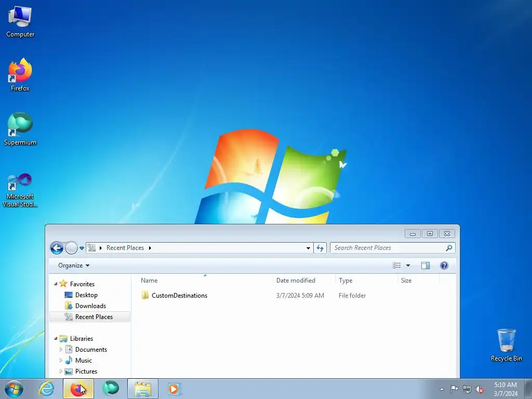
Task: Open the Music library
Action: coord(84,361)
